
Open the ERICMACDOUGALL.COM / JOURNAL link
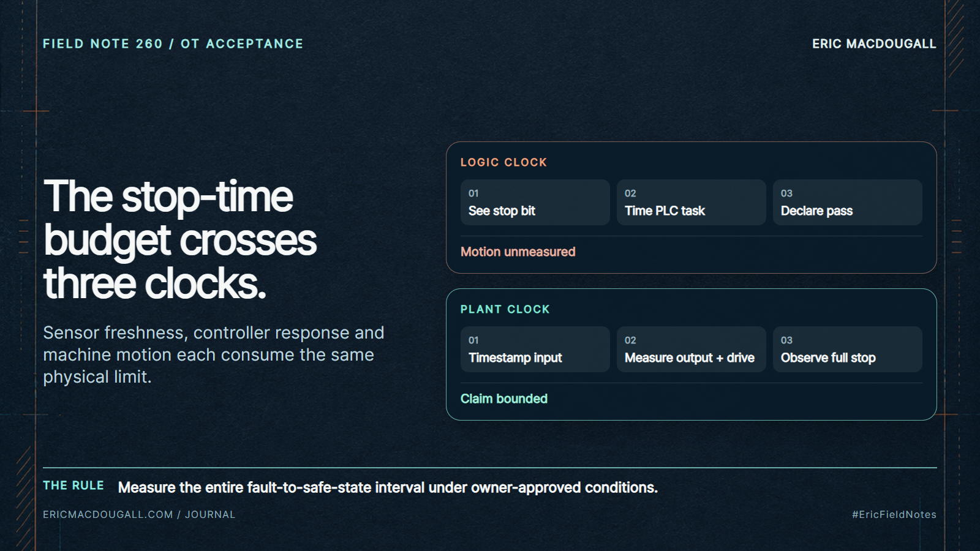tap(139, 514)
